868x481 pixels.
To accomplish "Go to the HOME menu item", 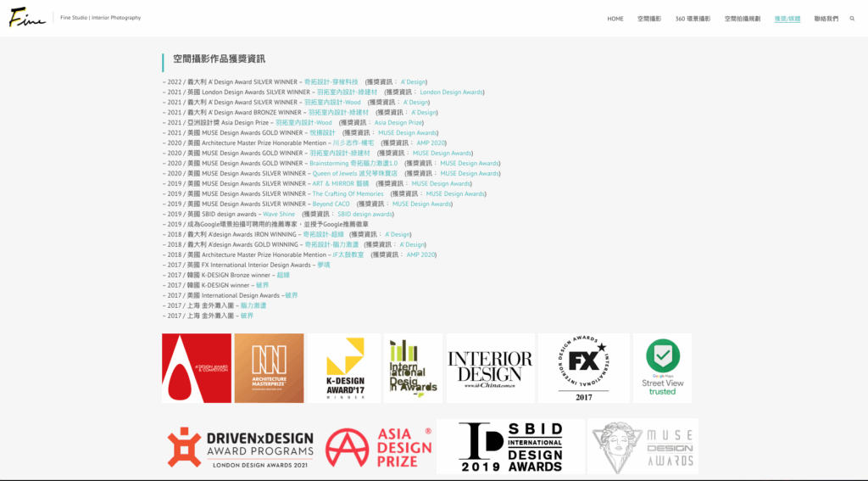I will 615,19.
